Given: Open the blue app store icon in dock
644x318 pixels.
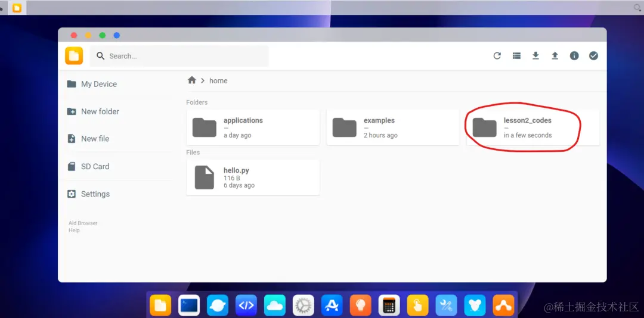Looking at the screenshot, I should coord(332,305).
